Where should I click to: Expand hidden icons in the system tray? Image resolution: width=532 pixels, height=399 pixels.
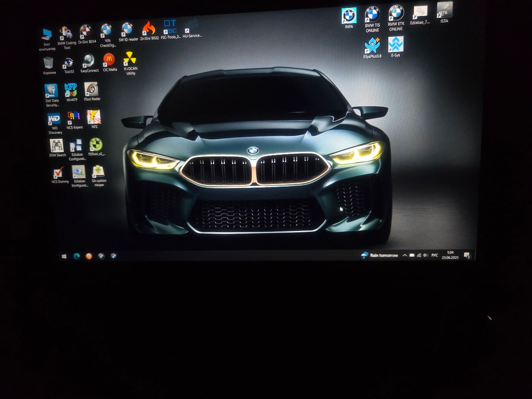click(x=404, y=255)
